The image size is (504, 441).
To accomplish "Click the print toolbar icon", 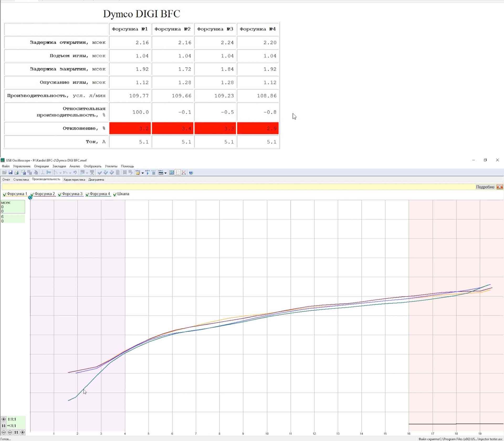I will [x=16, y=172].
